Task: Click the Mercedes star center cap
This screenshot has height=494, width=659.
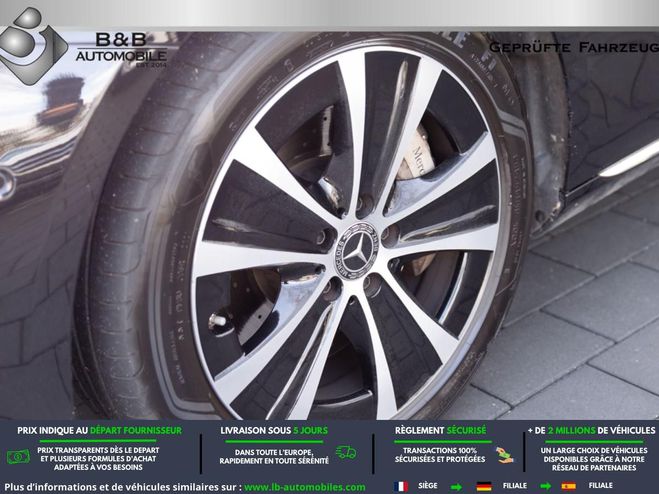Action: tap(357, 251)
